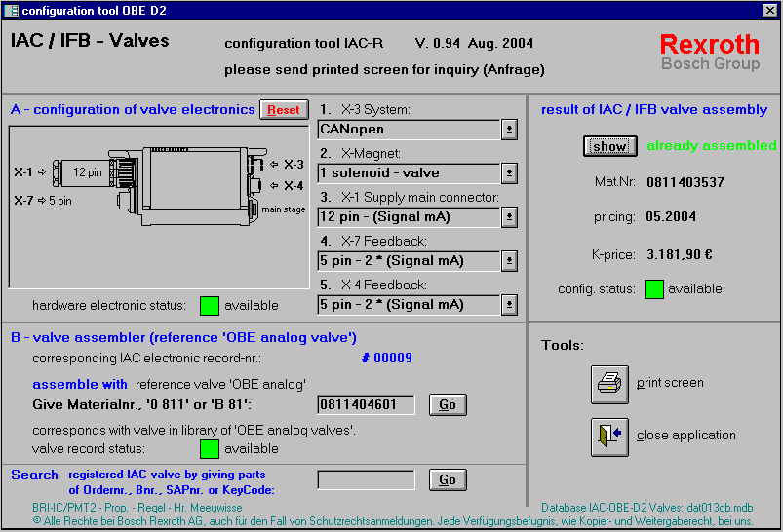Click the 'V. 0.94 Aug. 2004' version text
This screenshot has height=532, width=783.
tap(475, 44)
